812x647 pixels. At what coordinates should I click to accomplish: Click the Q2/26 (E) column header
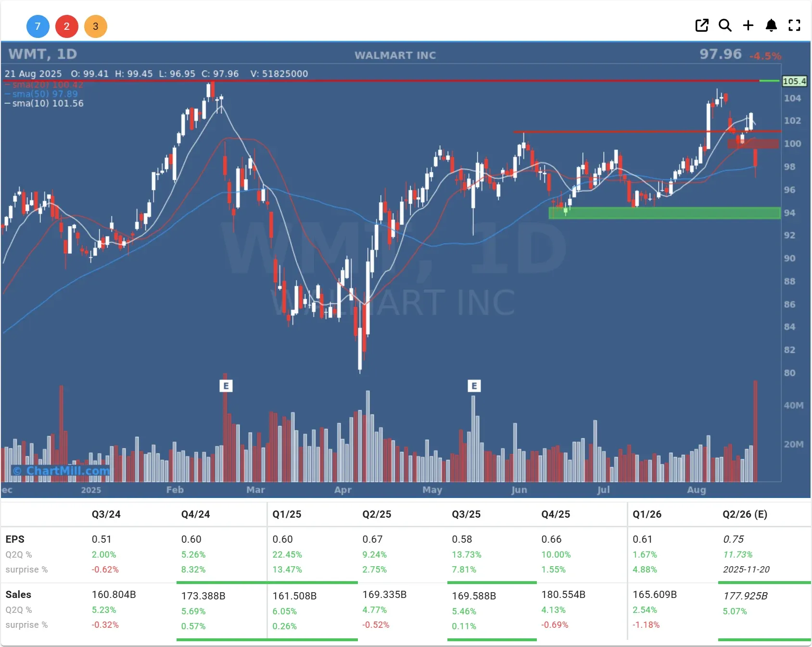click(745, 514)
